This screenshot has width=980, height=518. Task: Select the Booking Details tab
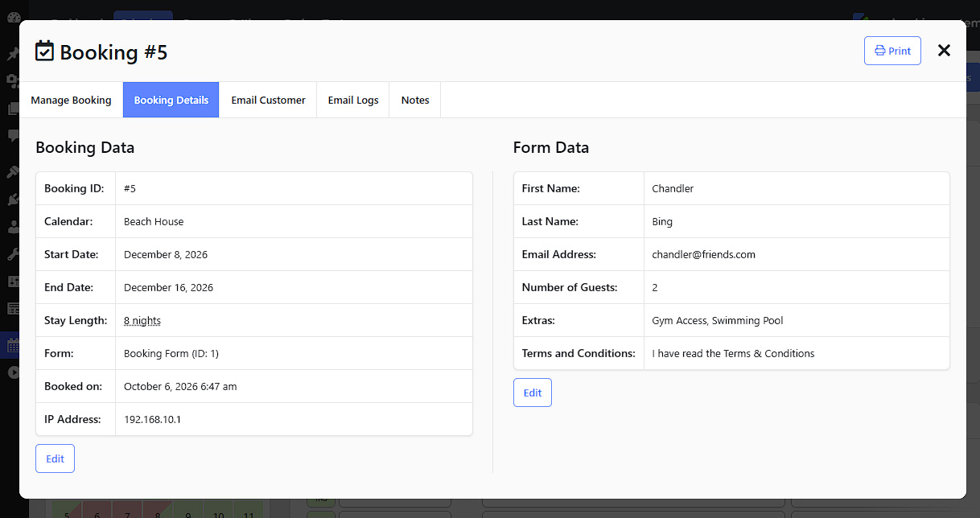(x=171, y=101)
